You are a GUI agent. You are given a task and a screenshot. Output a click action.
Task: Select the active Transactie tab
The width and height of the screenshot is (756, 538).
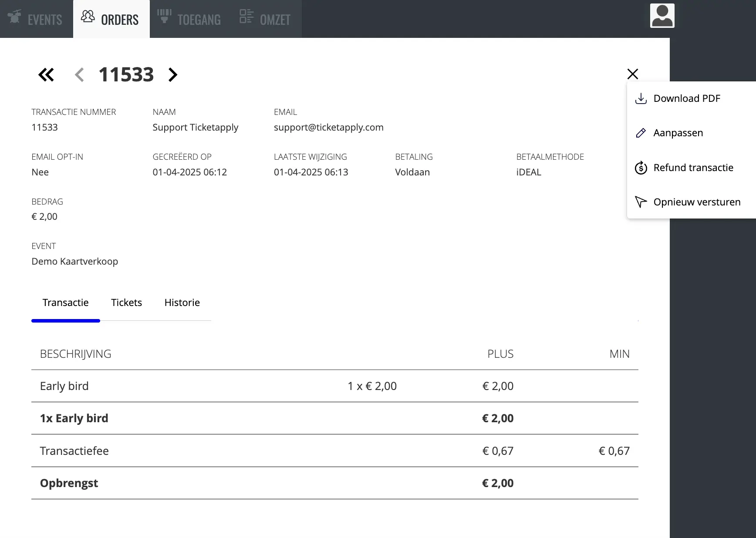pos(65,303)
